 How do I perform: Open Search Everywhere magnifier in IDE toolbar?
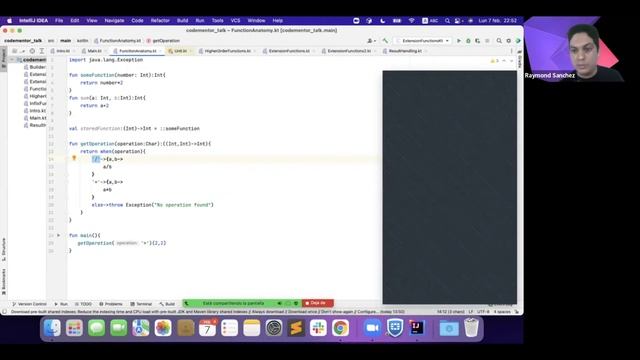coord(499,41)
